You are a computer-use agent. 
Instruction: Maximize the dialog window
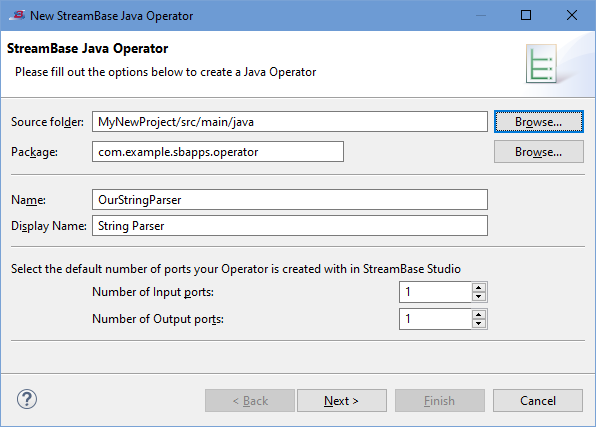(x=526, y=15)
